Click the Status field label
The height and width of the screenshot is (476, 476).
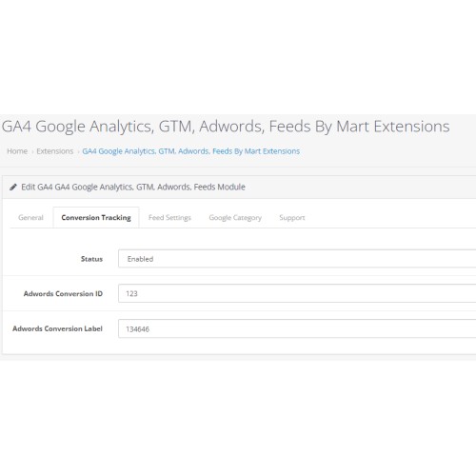[91, 259]
